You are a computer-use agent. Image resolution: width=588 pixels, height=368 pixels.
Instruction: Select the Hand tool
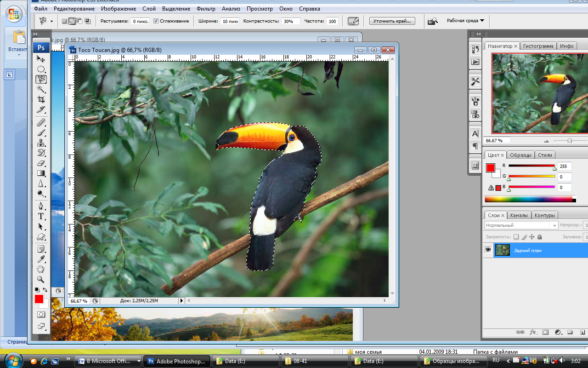coord(41,269)
